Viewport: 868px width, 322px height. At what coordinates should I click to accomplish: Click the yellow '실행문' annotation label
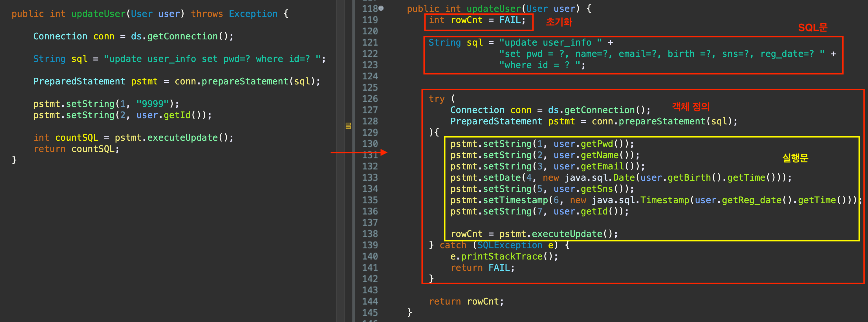click(x=795, y=158)
